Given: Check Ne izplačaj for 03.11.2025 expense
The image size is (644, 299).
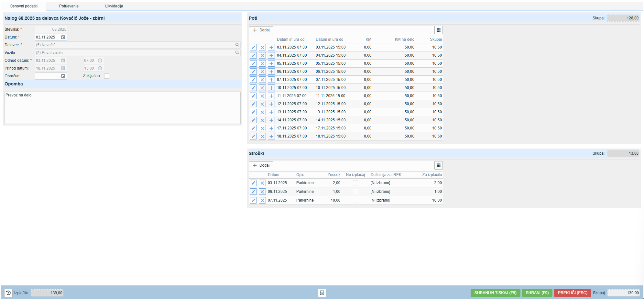Looking at the screenshot, I should point(355,183).
